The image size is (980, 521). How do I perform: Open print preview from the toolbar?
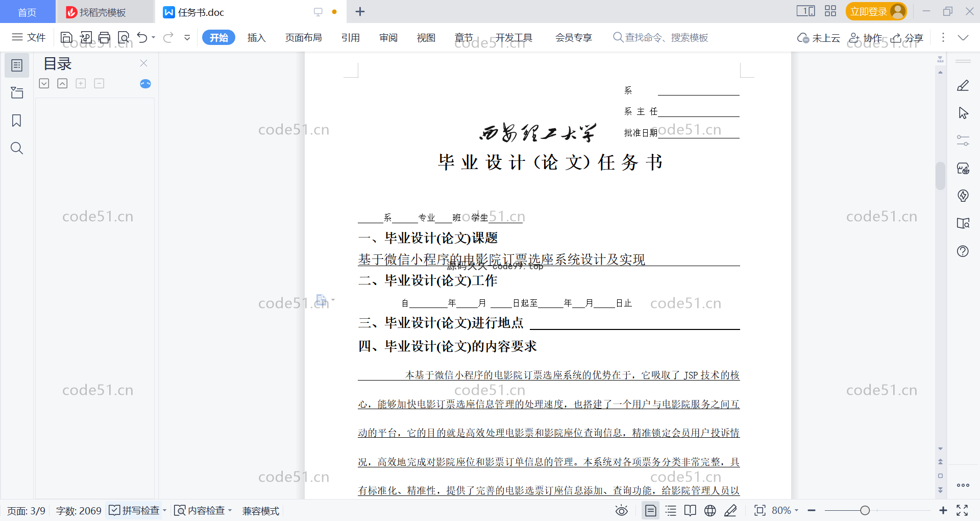(x=124, y=37)
